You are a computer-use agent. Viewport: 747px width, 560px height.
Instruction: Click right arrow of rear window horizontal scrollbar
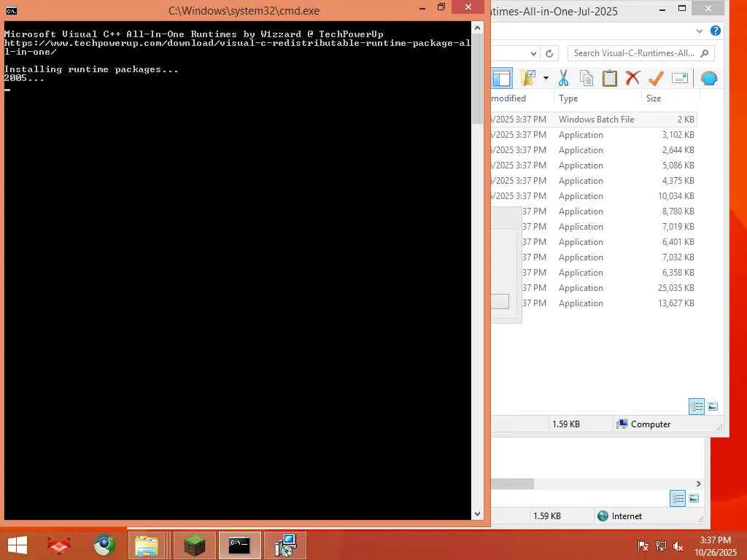click(698, 484)
